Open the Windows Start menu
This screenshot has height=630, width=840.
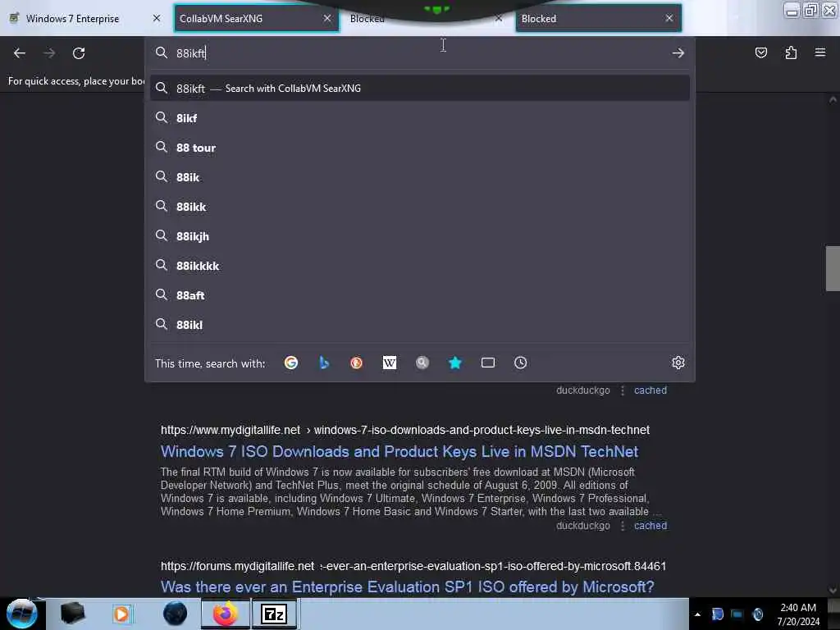coord(21,614)
